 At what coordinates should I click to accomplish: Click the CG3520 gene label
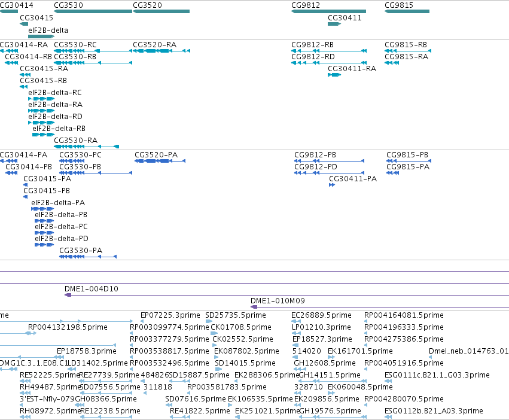147,5
